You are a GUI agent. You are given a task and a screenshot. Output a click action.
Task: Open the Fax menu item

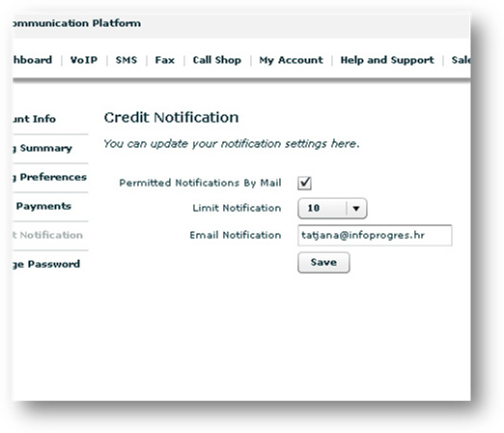pos(165,60)
